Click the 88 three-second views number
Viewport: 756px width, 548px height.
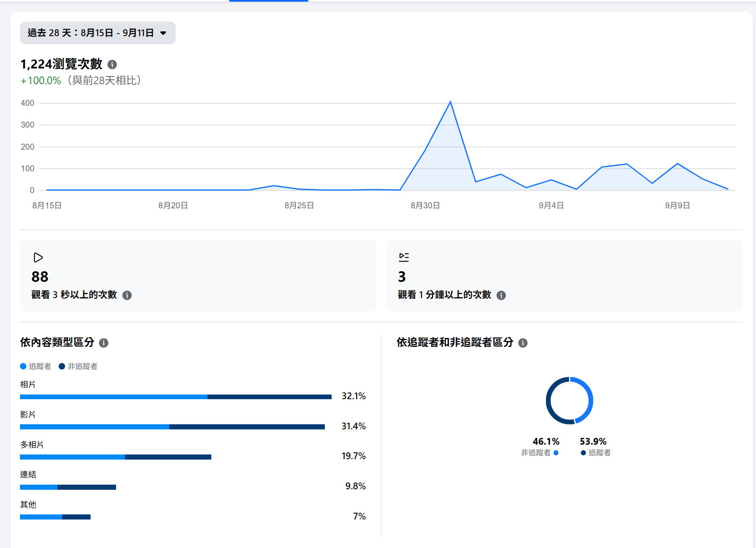(x=40, y=277)
